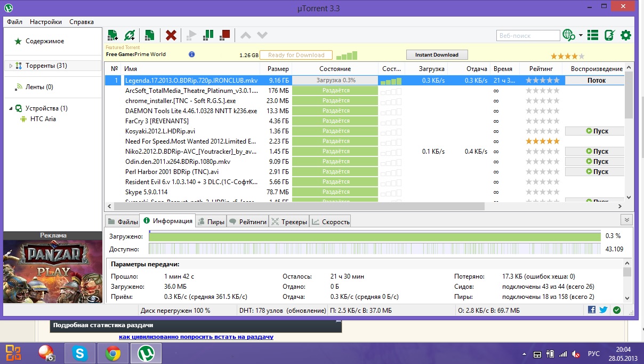644x364 pixels.
Task: Click Пуск button for Perl Harbor row
Action: pyautogui.click(x=595, y=171)
